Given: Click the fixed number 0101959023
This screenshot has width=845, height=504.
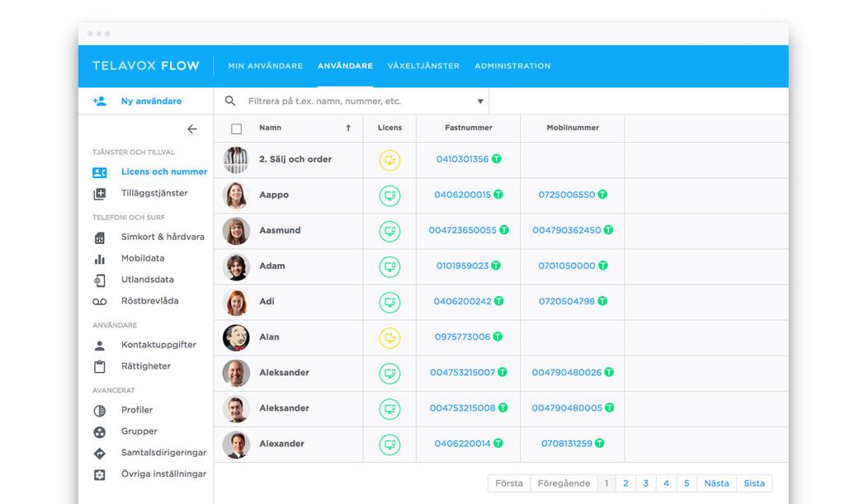Looking at the screenshot, I should click(462, 266).
